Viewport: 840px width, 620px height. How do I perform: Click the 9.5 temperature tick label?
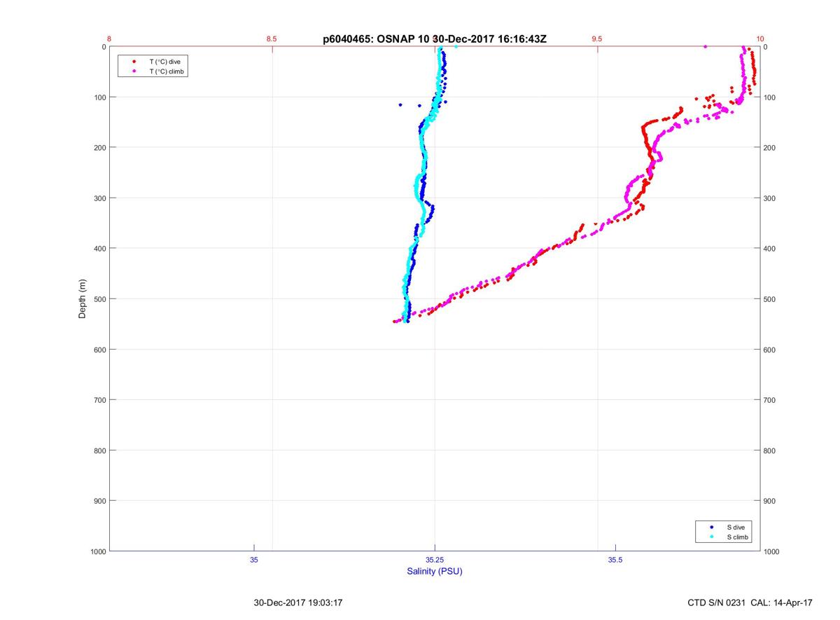pos(597,39)
